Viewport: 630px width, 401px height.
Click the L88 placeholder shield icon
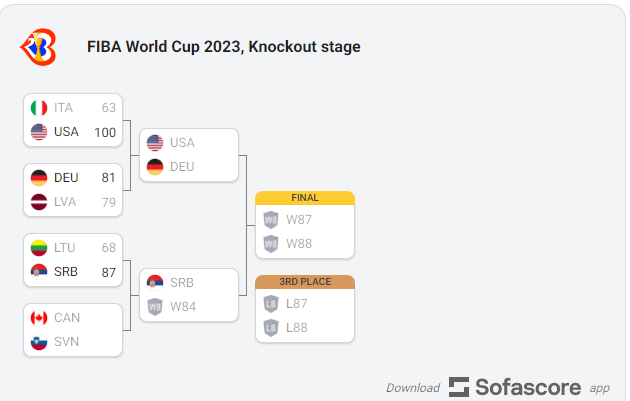(x=271, y=327)
